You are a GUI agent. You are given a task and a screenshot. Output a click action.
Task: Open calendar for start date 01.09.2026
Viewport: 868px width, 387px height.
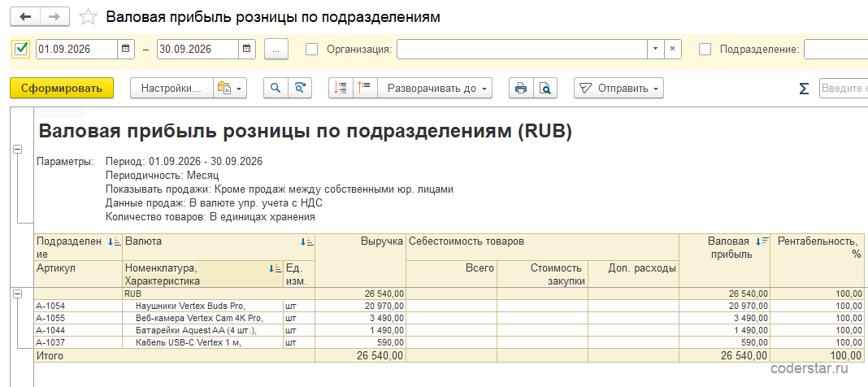pos(126,49)
